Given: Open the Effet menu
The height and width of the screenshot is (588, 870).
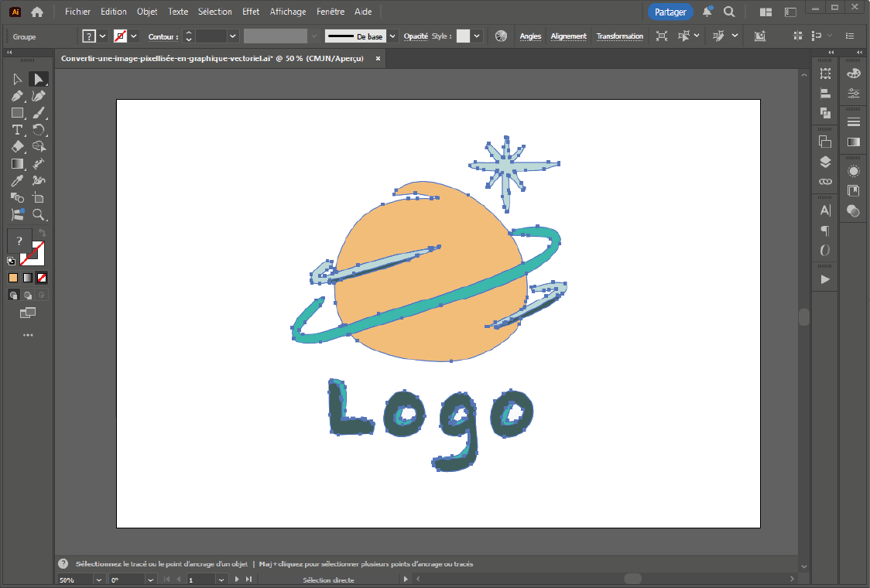Looking at the screenshot, I should tap(251, 12).
